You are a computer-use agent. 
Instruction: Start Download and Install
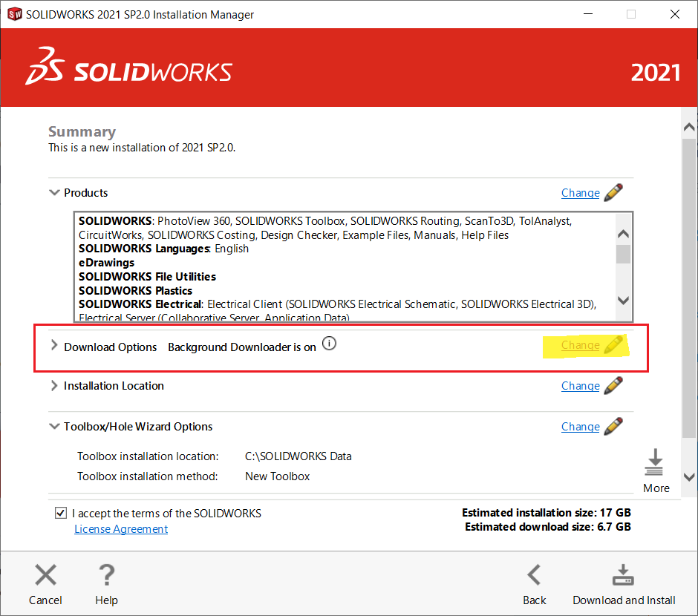click(x=623, y=576)
